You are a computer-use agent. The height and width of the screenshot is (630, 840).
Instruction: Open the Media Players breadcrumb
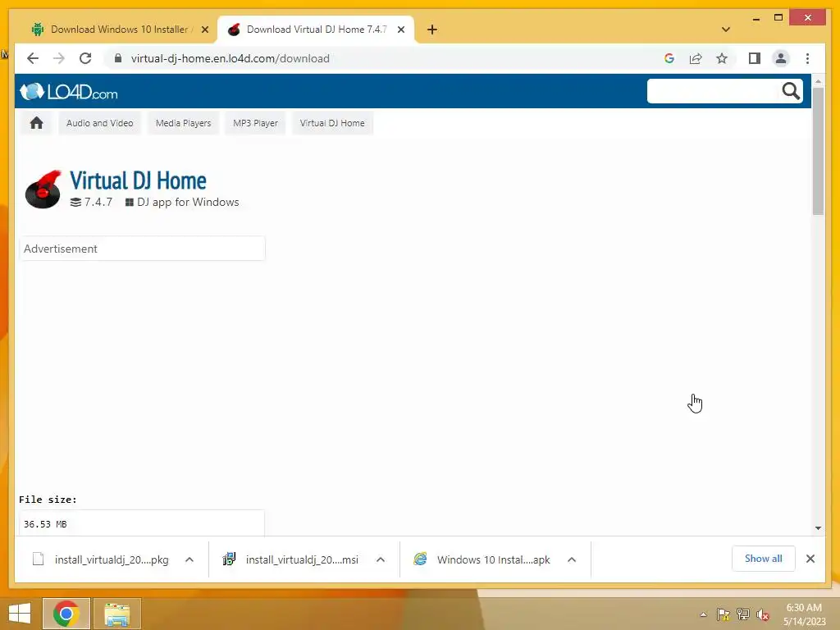(x=183, y=123)
